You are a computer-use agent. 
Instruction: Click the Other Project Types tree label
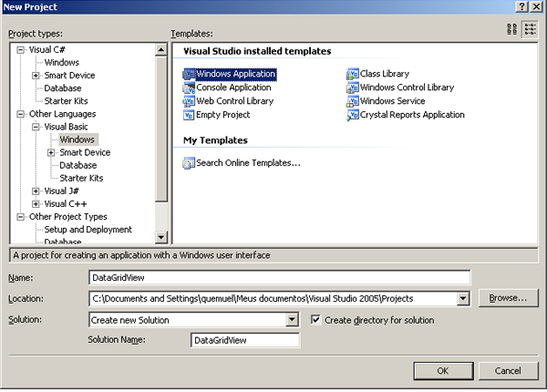[68, 217]
